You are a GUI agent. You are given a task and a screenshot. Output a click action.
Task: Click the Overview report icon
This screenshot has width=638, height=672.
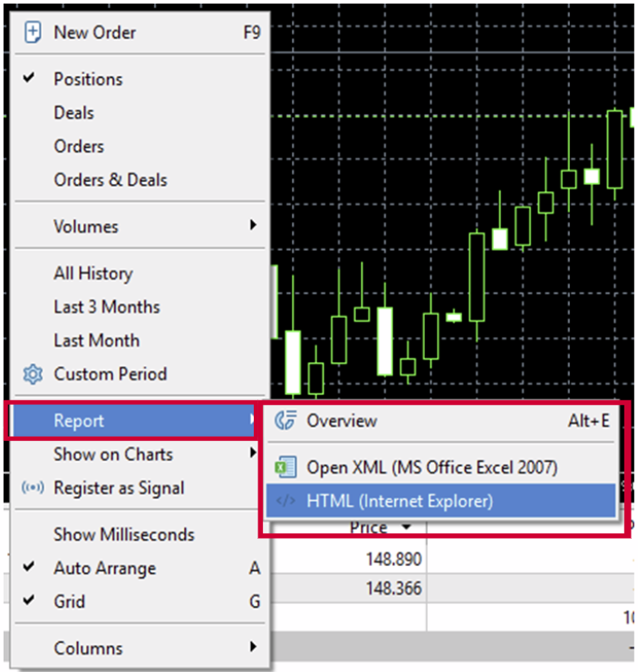coord(286,421)
